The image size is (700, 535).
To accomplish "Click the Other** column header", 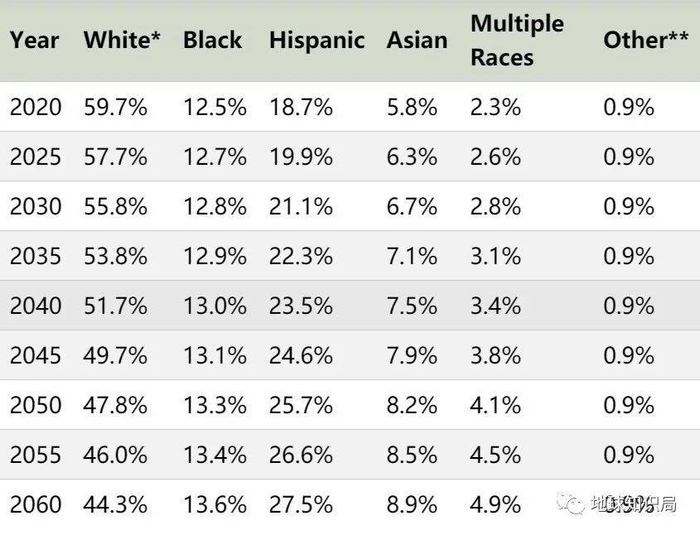I will click(646, 40).
